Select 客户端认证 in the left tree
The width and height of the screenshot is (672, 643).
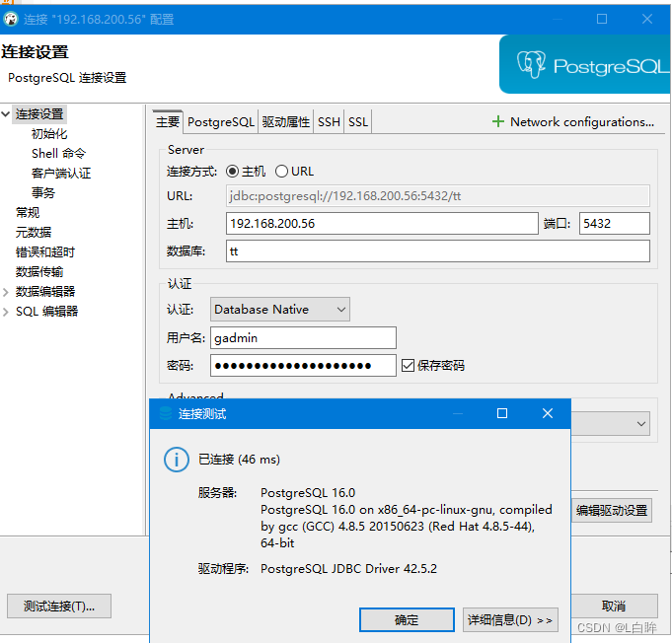point(61,173)
